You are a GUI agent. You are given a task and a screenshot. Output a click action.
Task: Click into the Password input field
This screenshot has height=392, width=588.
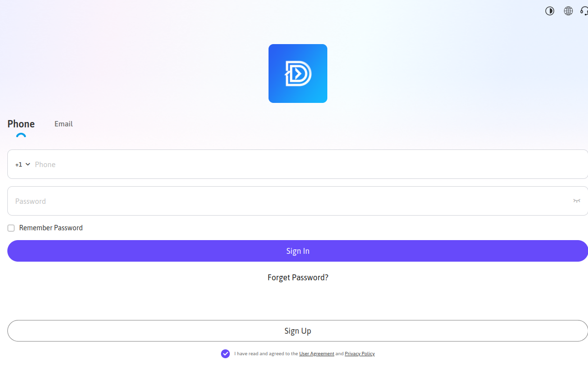289,201
